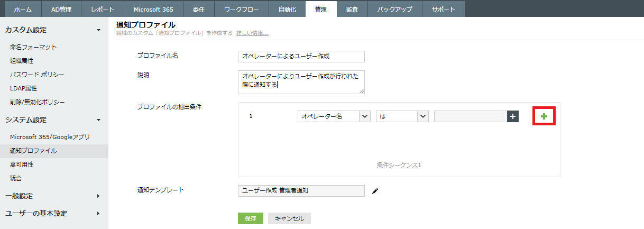This screenshot has width=644, height=229.
Task: Click the green plus add-condition icon
Action: pos(544,116)
